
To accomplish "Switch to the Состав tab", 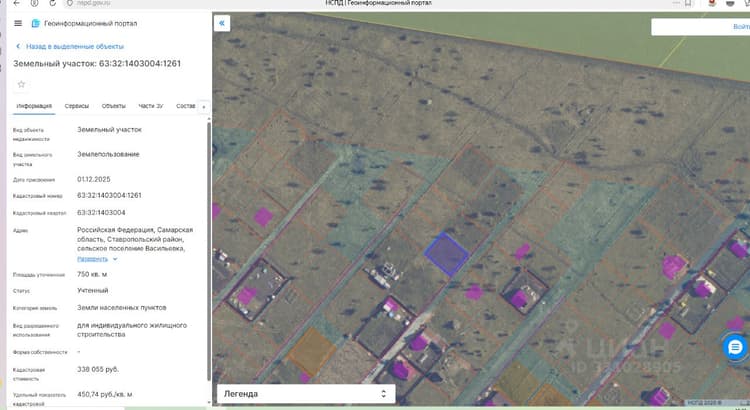I will (x=186, y=106).
